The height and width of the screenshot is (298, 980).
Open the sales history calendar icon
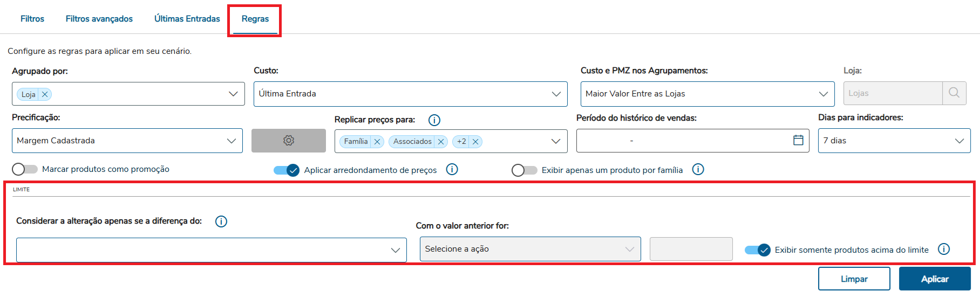pos(798,141)
